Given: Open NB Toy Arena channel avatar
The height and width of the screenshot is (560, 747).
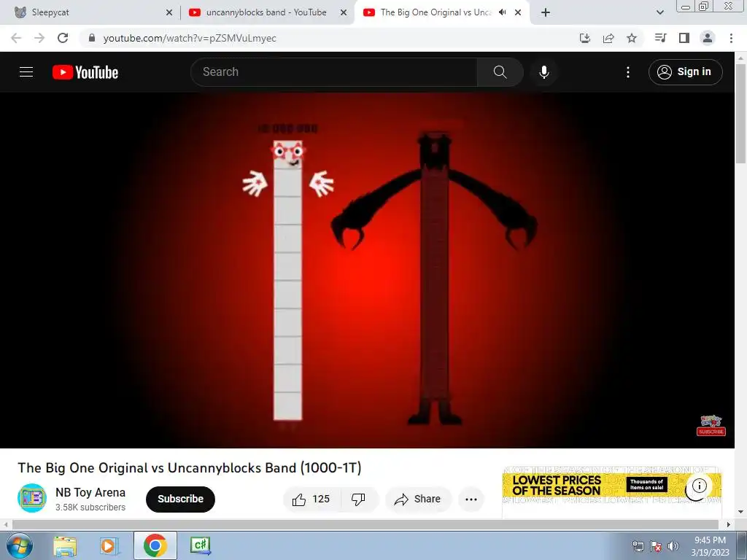Looking at the screenshot, I should coord(32,498).
